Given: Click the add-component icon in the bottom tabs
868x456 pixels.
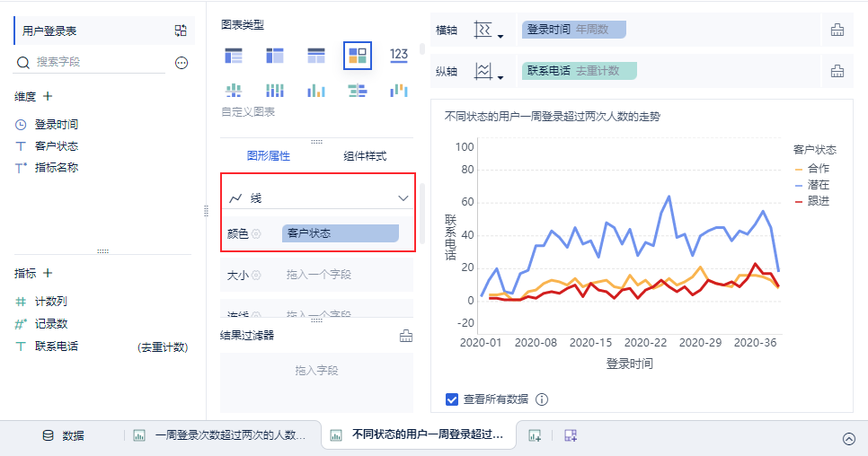Looking at the screenshot, I should 535,435.
